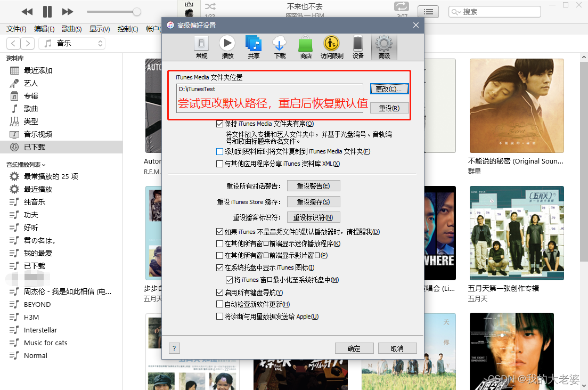
Task: Open the 共享 preferences tab icon
Action: 254,47
